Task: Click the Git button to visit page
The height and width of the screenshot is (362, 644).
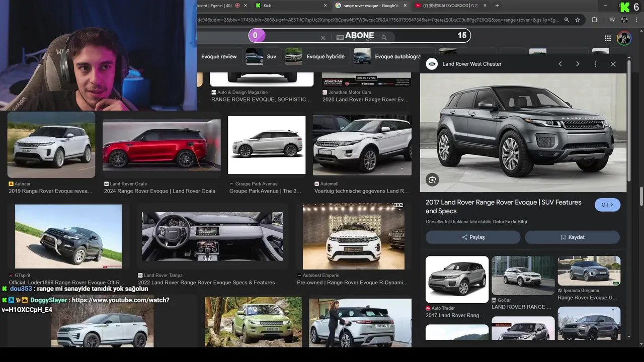Action: [607, 205]
